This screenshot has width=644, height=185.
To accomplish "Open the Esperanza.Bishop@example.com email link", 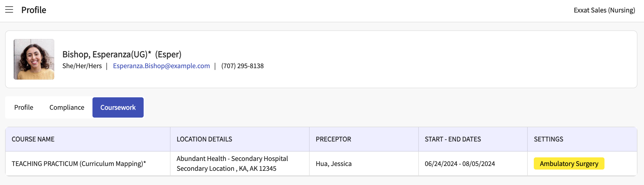I will click(161, 66).
